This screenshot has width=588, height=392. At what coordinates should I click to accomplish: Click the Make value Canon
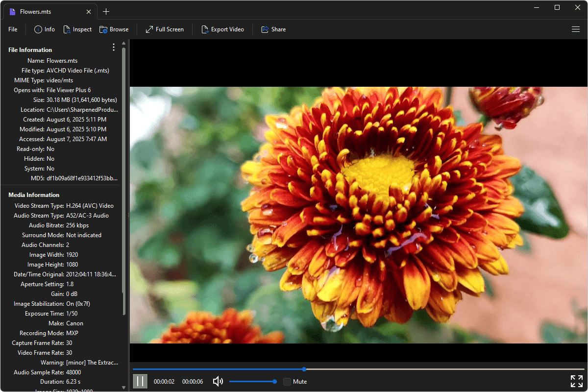(75, 323)
